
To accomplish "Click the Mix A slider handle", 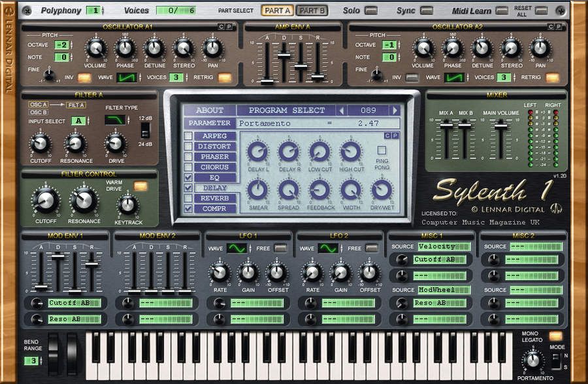I will pyautogui.click(x=446, y=126).
